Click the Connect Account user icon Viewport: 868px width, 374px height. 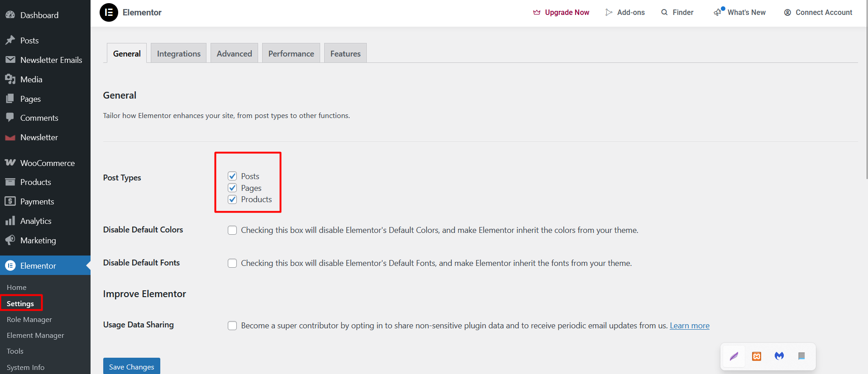(787, 12)
